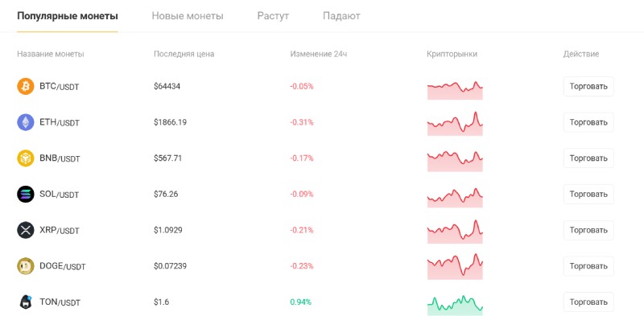Click the Изменение 24ч column header
644x316 pixels.
pyautogui.click(x=319, y=54)
